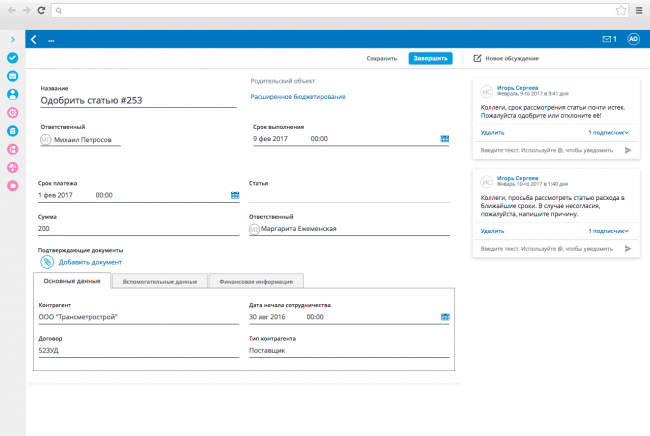Open the Расширенное Бюджетирование parent link

coord(298,97)
